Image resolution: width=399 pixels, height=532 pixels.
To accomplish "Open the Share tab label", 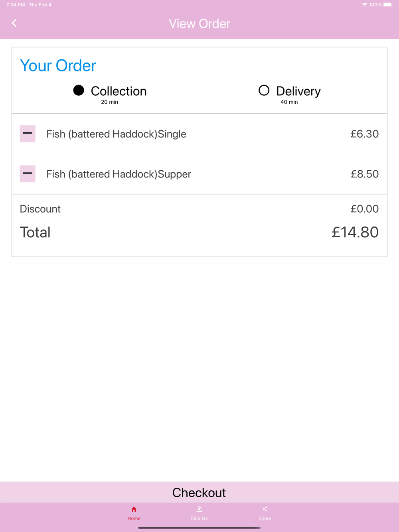I will click(x=265, y=518).
